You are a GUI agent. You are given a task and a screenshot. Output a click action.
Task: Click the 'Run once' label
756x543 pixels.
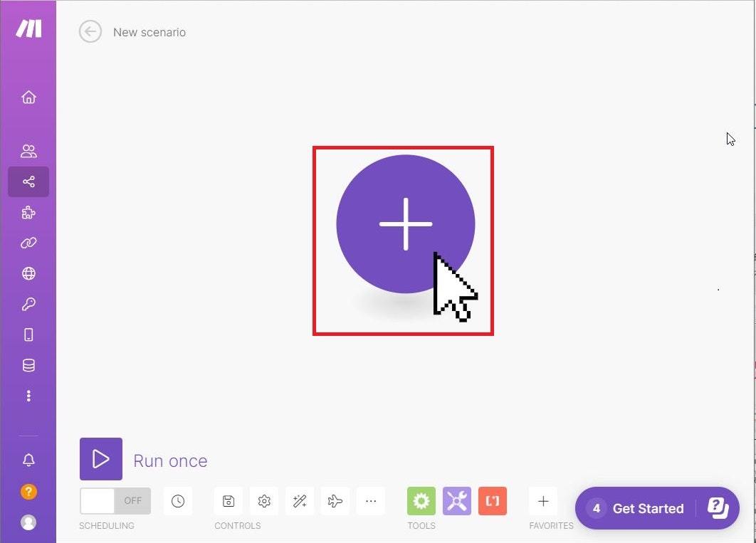(170, 461)
